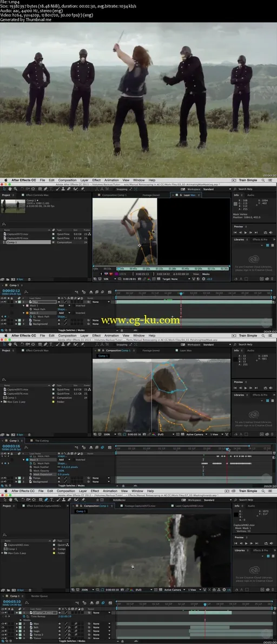This screenshot has width=277, height=644.
Task: Check Inverted for Mask 2 in the AnimatingMaxMaskLeg timeline
Action: (x=74, y=313)
